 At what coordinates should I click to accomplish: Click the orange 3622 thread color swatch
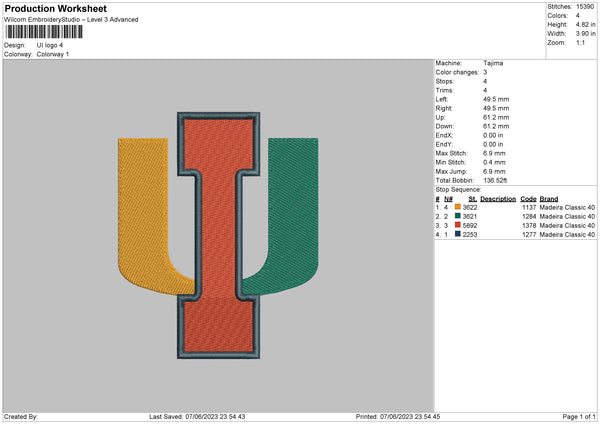click(458, 207)
